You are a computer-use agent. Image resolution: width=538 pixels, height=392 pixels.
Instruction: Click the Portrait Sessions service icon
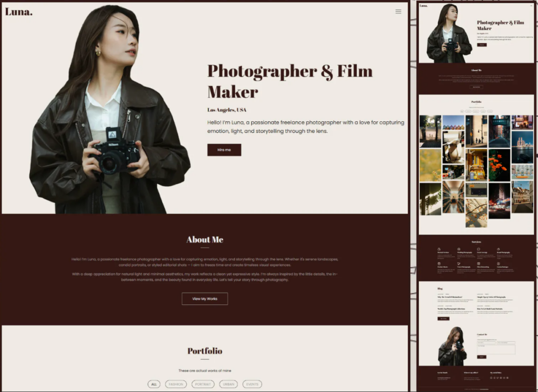pos(439,249)
